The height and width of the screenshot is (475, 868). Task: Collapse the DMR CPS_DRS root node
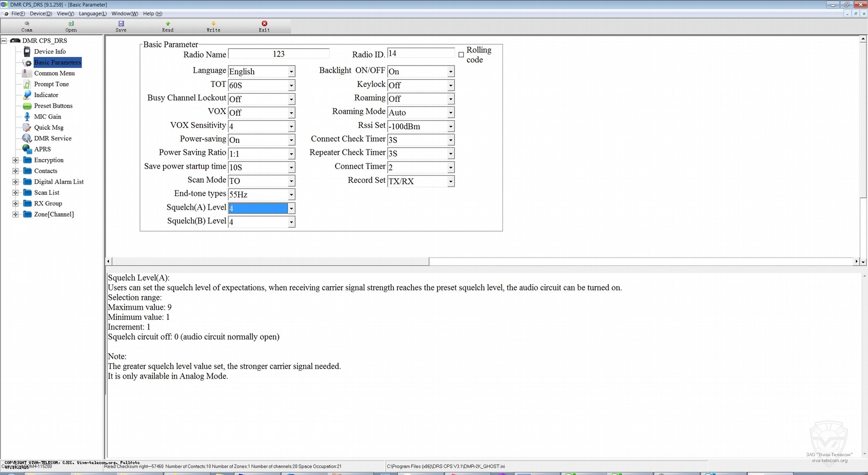click(x=4, y=41)
